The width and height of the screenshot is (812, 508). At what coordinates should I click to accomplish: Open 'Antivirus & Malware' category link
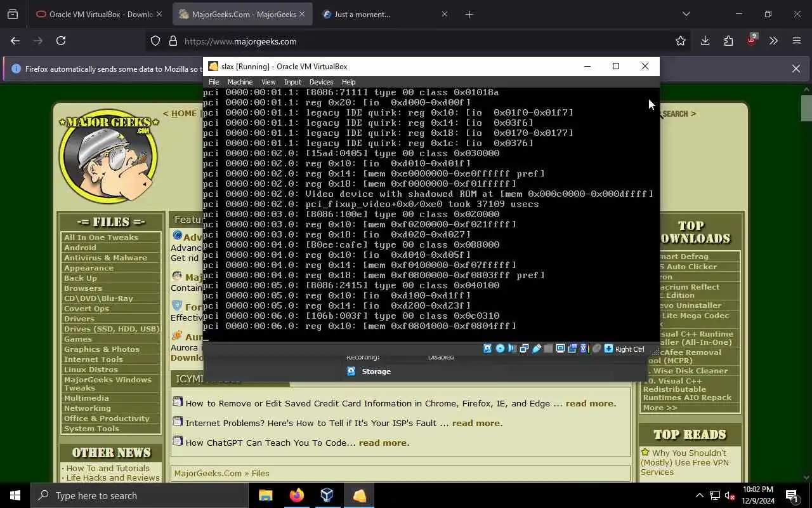tap(105, 258)
